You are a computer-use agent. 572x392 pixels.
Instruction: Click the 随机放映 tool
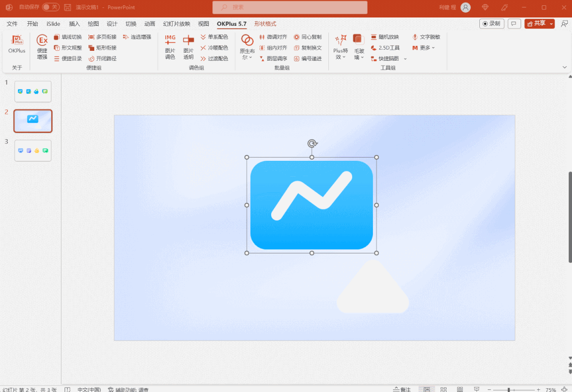point(385,37)
